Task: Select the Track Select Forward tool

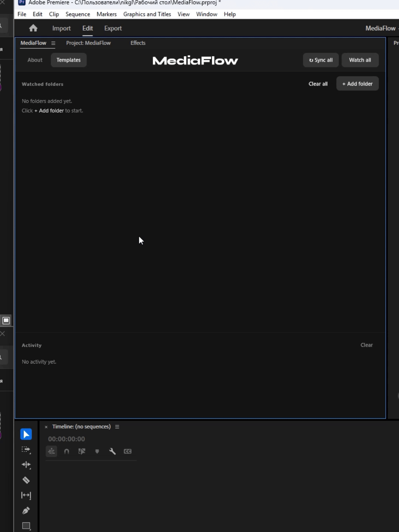Action: click(x=26, y=450)
